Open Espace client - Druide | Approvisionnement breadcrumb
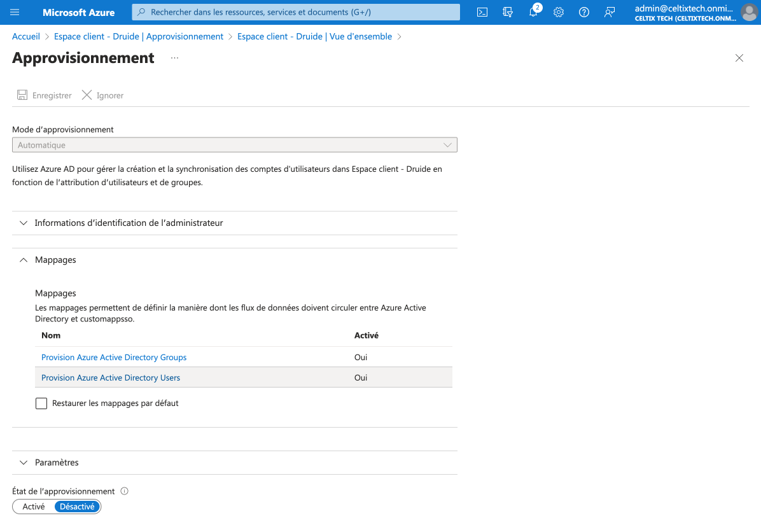Screen dimensions: 761x532 (139, 36)
